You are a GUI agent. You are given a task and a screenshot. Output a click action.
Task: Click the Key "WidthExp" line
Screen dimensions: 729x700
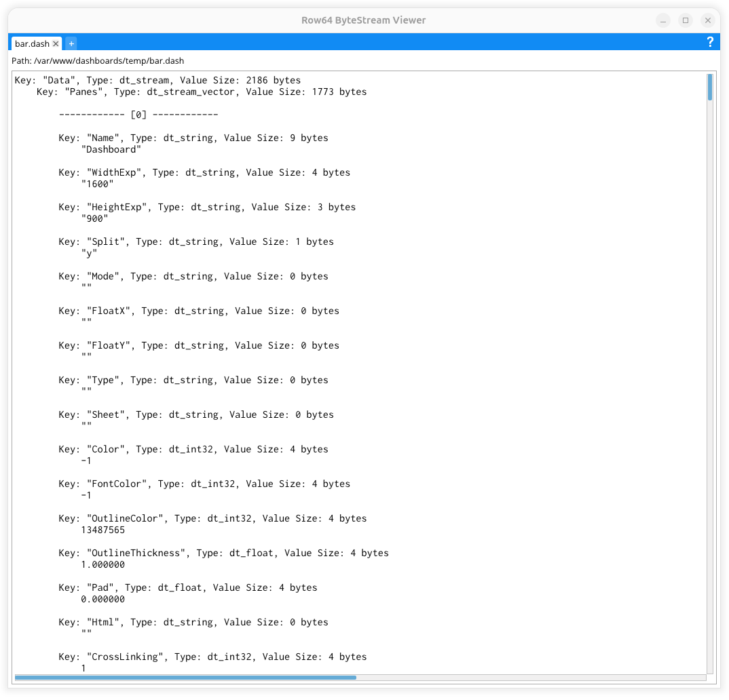pos(204,173)
